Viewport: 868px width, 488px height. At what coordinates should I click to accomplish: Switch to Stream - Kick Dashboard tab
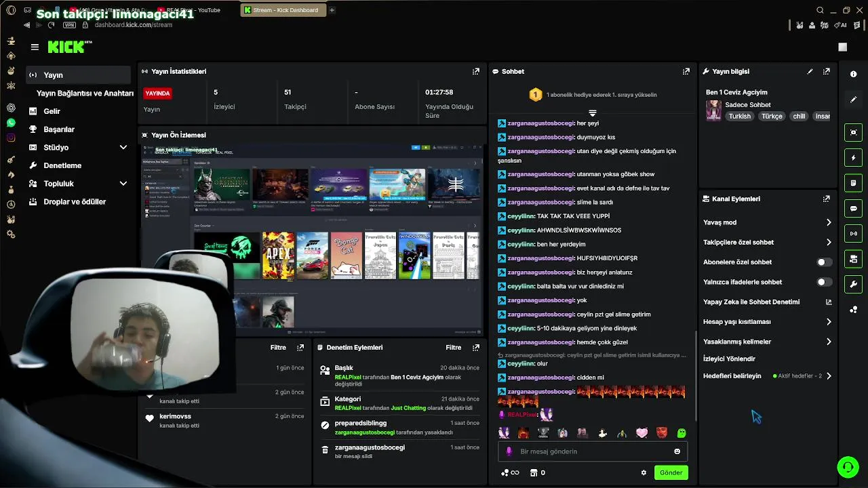click(x=283, y=10)
